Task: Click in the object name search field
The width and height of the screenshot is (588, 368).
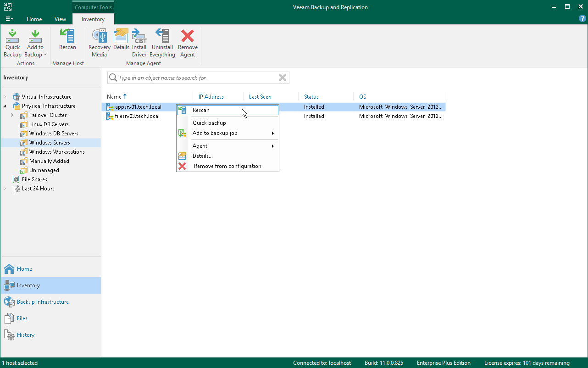Action: pyautogui.click(x=197, y=78)
